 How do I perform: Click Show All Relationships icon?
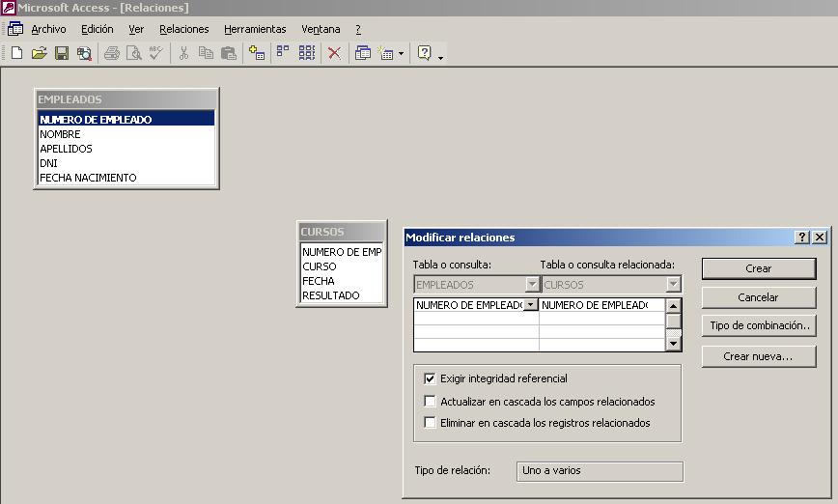pos(307,53)
